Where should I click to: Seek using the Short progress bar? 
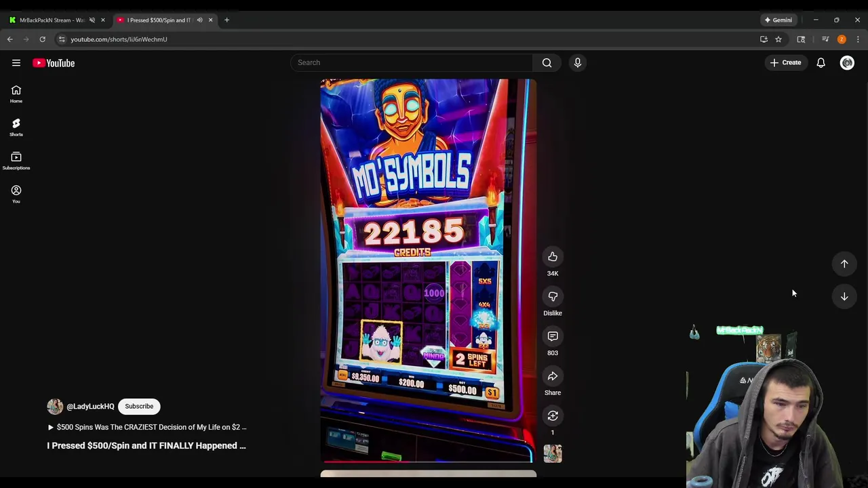click(428, 462)
